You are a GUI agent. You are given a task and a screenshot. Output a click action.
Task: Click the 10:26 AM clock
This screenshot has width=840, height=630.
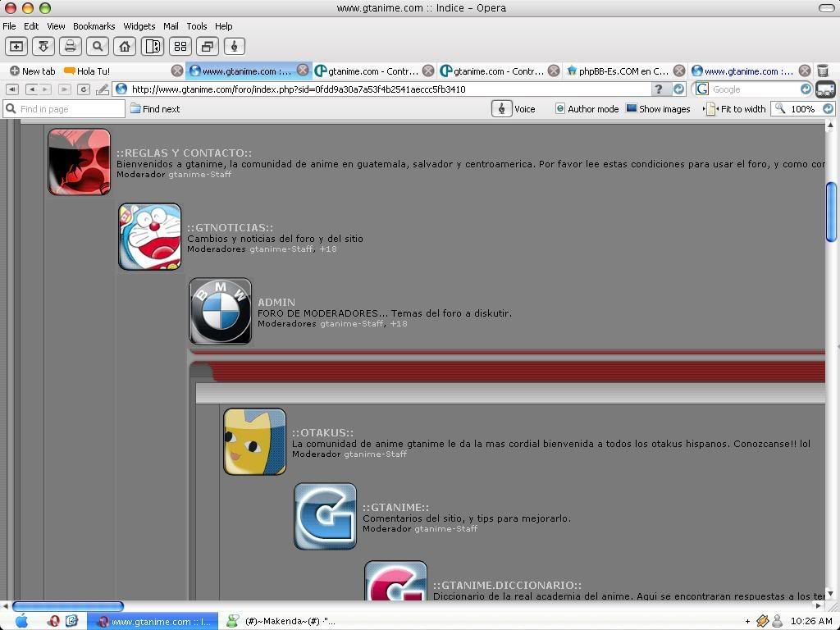(x=811, y=622)
